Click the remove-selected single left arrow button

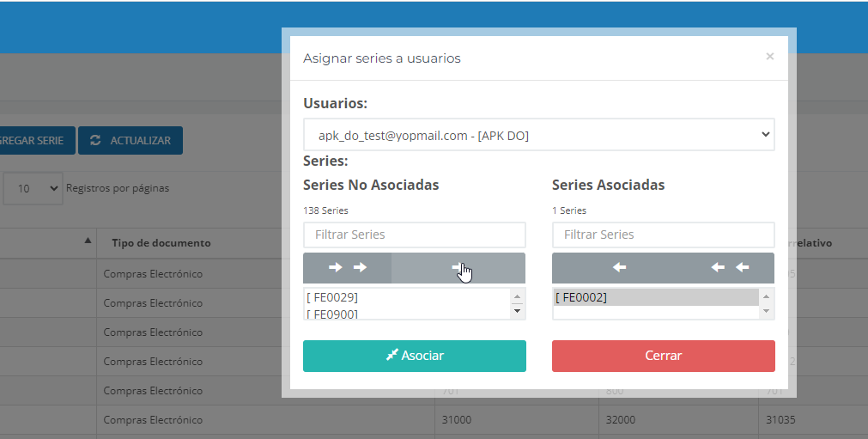click(x=619, y=268)
